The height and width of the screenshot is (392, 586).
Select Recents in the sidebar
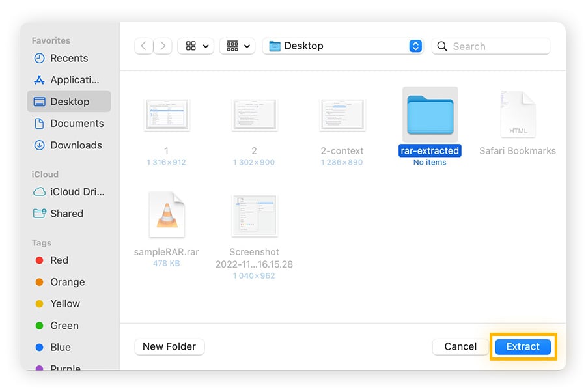[x=70, y=58]
